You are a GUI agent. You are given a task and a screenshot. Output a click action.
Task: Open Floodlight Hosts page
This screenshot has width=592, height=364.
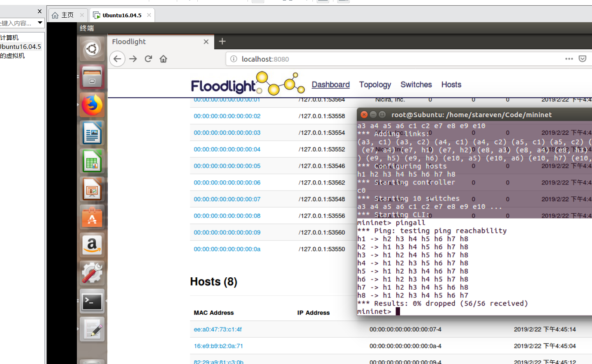click(451, 84)
